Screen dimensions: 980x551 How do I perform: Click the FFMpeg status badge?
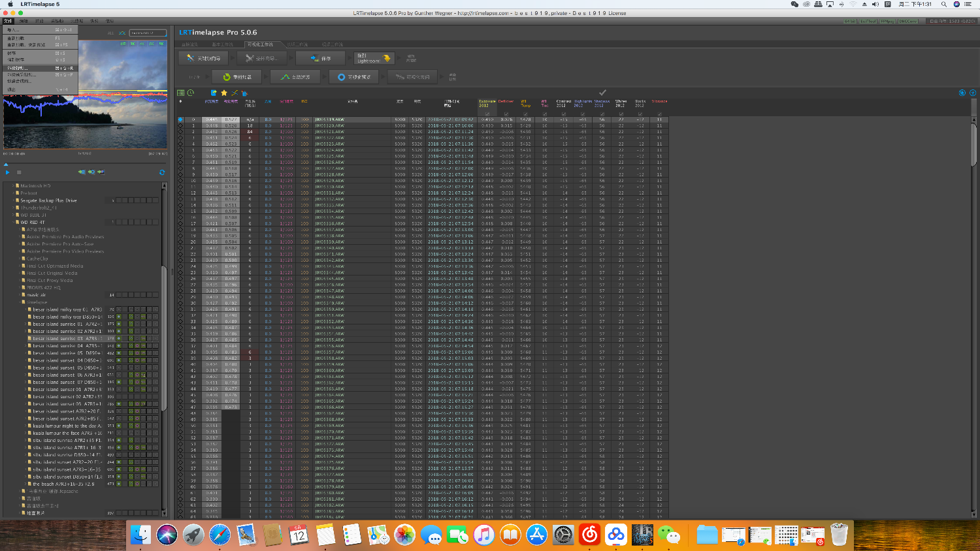pos(888,22)
